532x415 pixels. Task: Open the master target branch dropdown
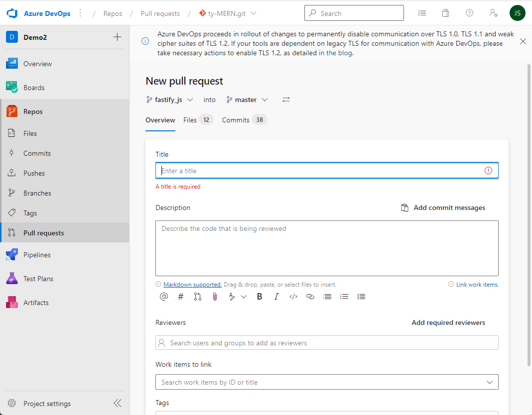[247, 100]
